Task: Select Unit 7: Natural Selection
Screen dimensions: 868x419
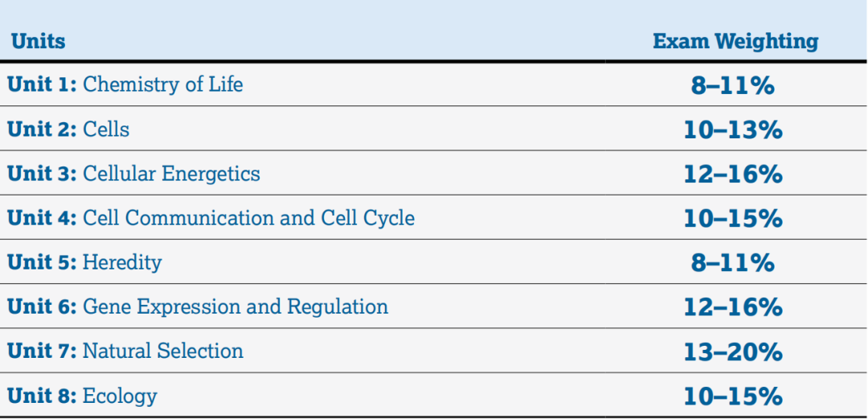Action: coord(125,351)
